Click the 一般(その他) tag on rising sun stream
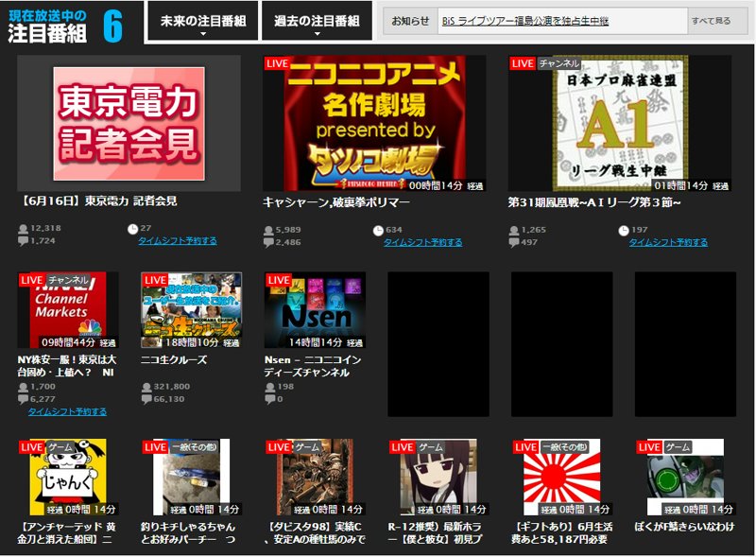Screen dimensions: 756x557 (x=564, y=447)
